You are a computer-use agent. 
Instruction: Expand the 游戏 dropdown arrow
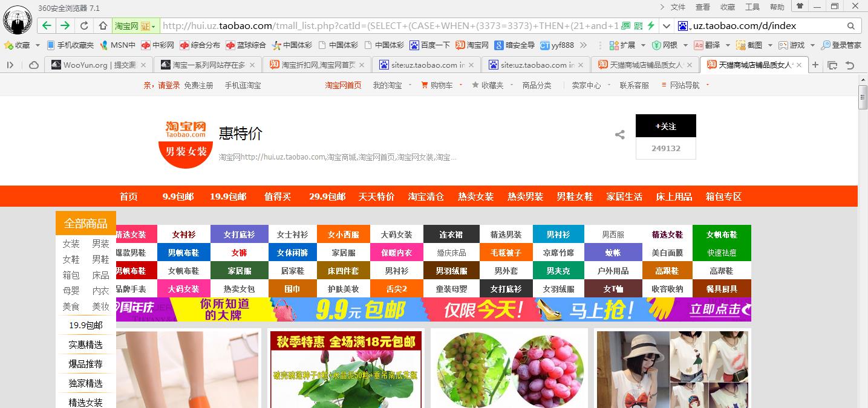812,45
